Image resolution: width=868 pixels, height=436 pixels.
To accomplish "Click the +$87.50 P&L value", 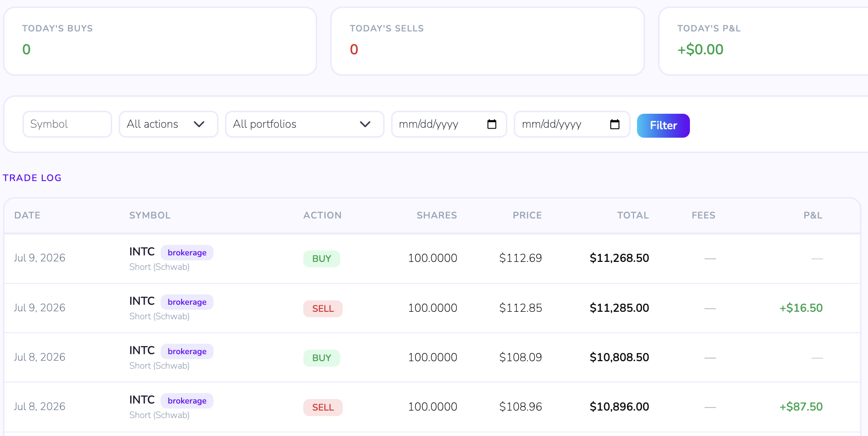I will click(x=801, y=407).
